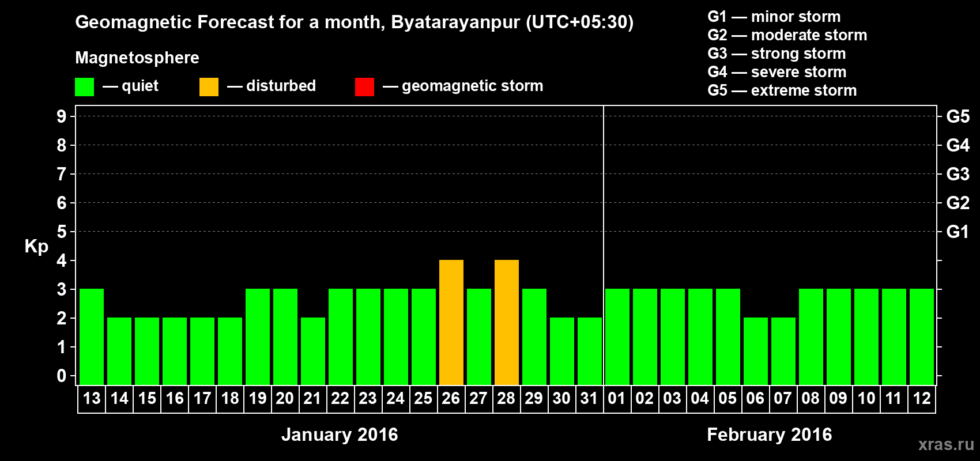Click the green bar for February 01
Screen dimensions: 980x461
(617, 337)
